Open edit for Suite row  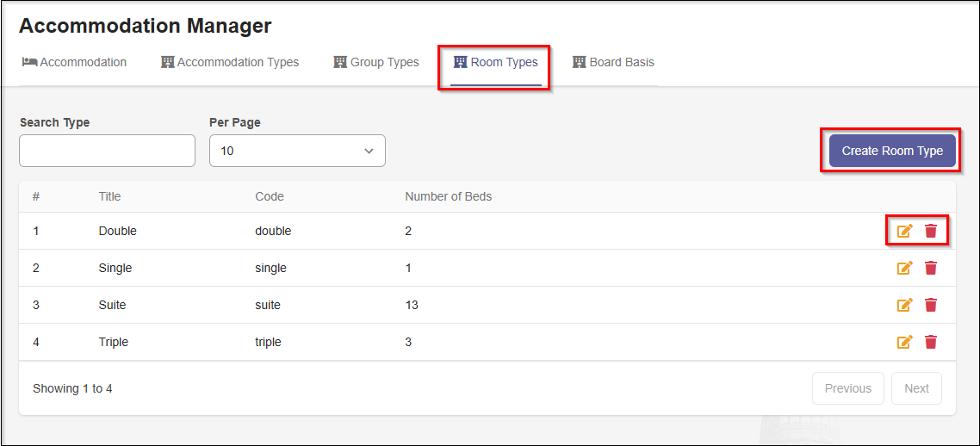(904, 305)
